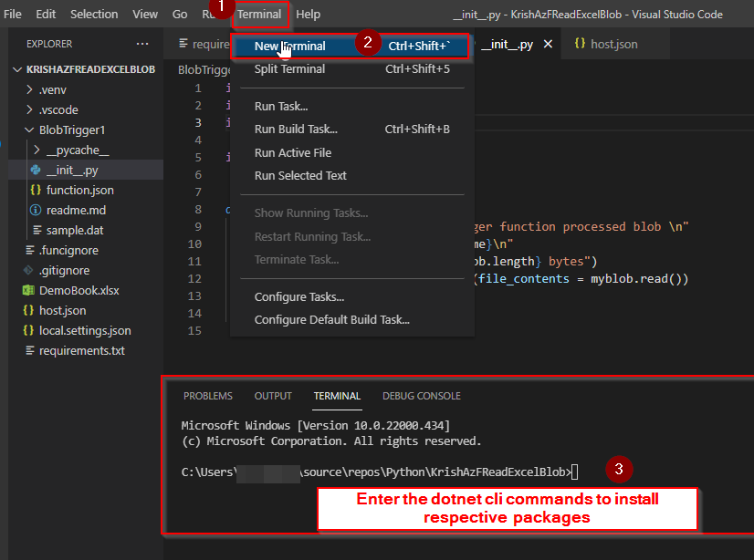
Task: Open the .gitignore file
Action: point(64,271)
